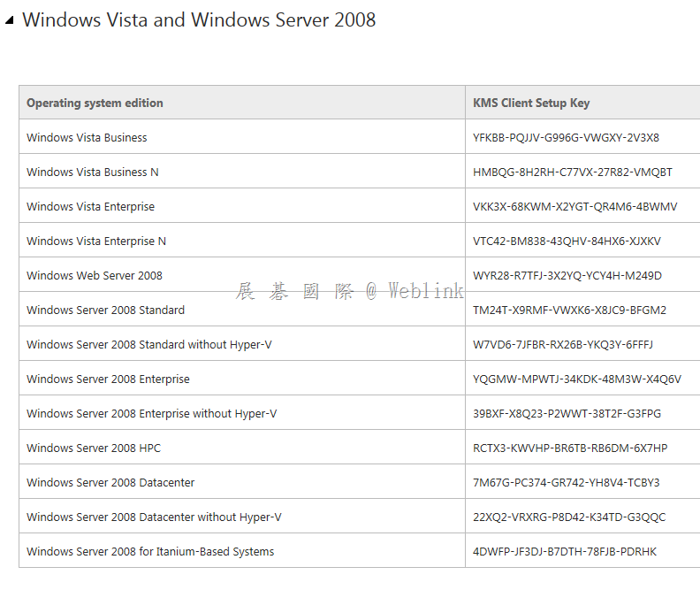Select the Windows Vista and Windows Server 2008 heading

199,20
